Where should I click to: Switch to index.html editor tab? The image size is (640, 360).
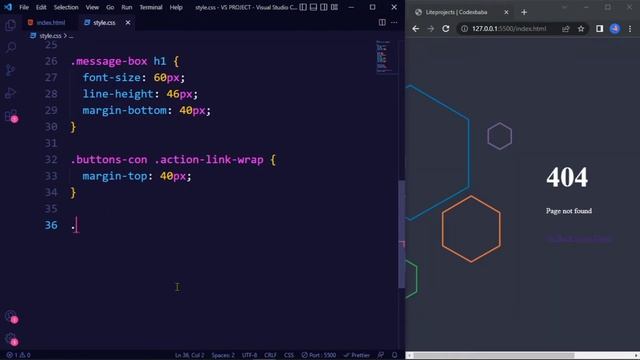46,22
